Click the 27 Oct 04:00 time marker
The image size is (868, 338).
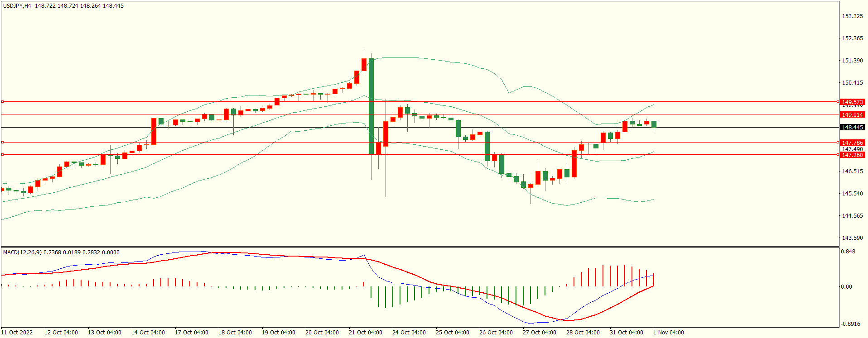click(x=539, y=332)
